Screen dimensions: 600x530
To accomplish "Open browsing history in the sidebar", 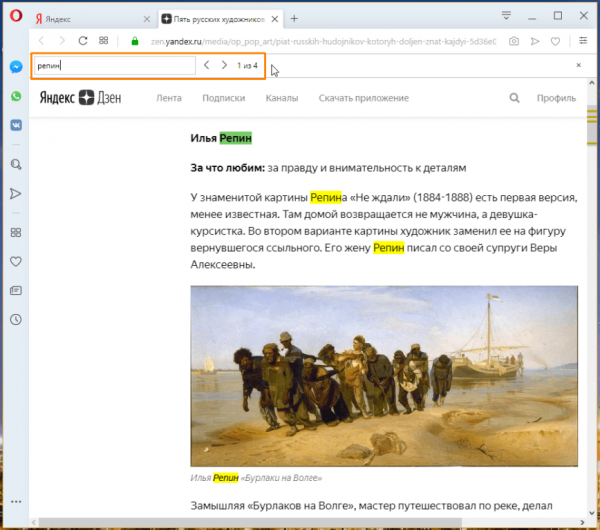I will click(16, 320).
